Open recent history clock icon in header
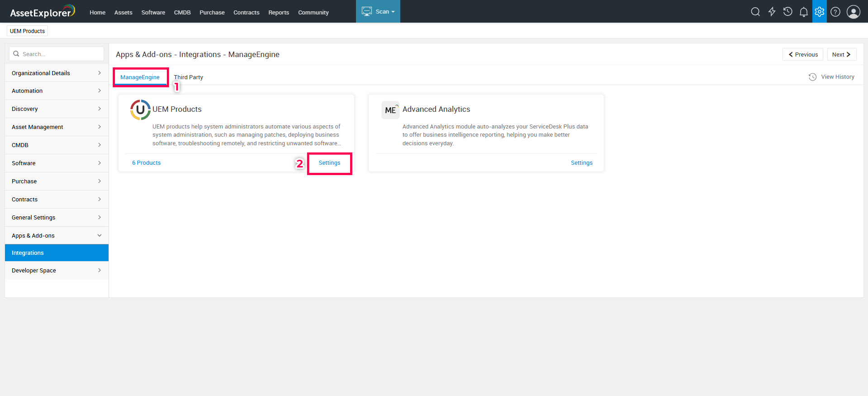Viewport: 868px width, 396px height. [788, 12]
